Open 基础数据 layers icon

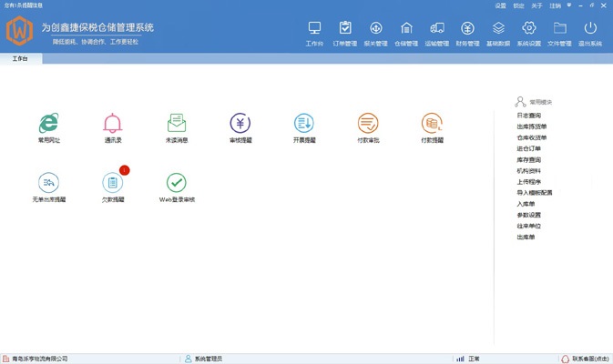point(498,33)
